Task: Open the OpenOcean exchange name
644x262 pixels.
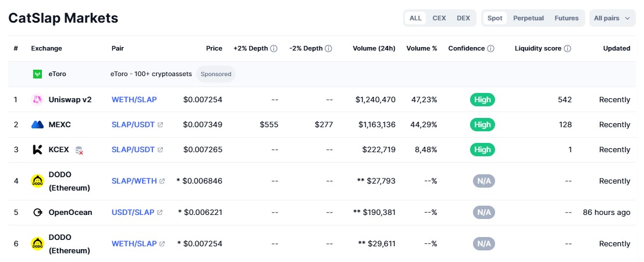Action: point(70,213)
